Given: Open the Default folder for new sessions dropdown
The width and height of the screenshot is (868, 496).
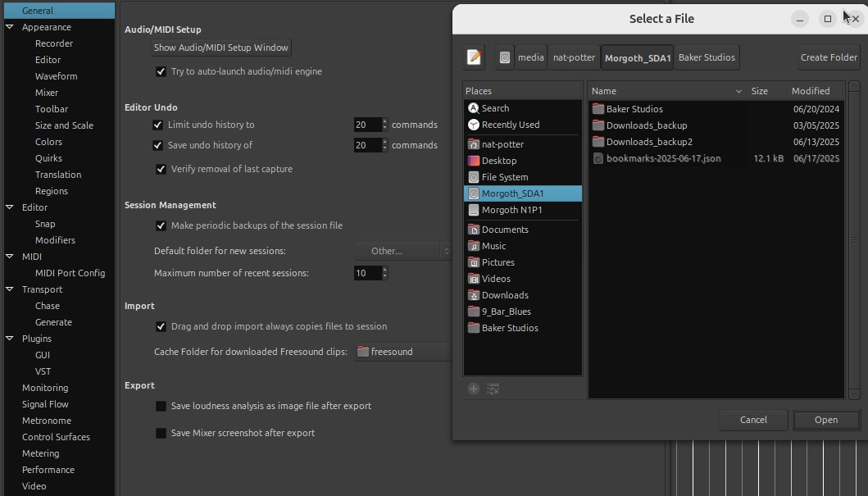Looking at the screenshot, I should point(403,251).
